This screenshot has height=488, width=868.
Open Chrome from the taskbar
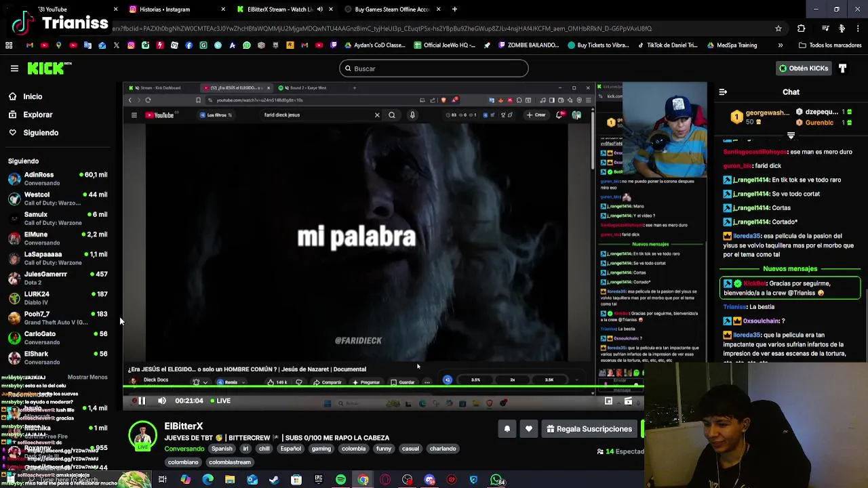click(363, 480)
